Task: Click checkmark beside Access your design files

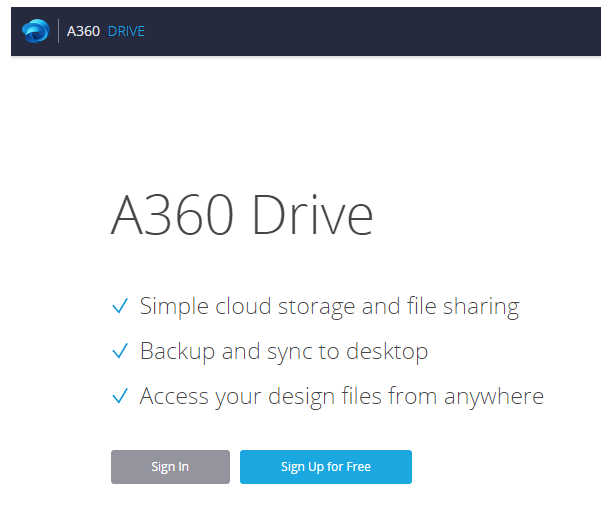Action: pos(120,396)
